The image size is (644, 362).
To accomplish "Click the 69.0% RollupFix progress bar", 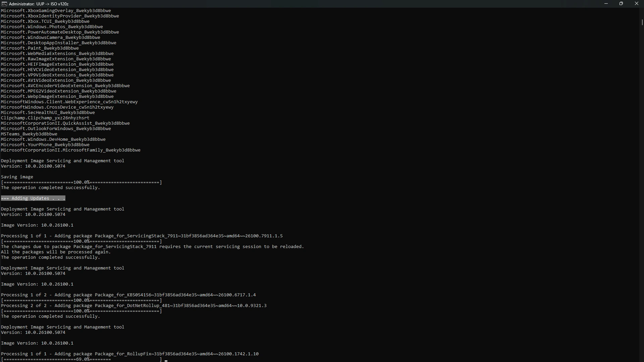I will 82,359.
